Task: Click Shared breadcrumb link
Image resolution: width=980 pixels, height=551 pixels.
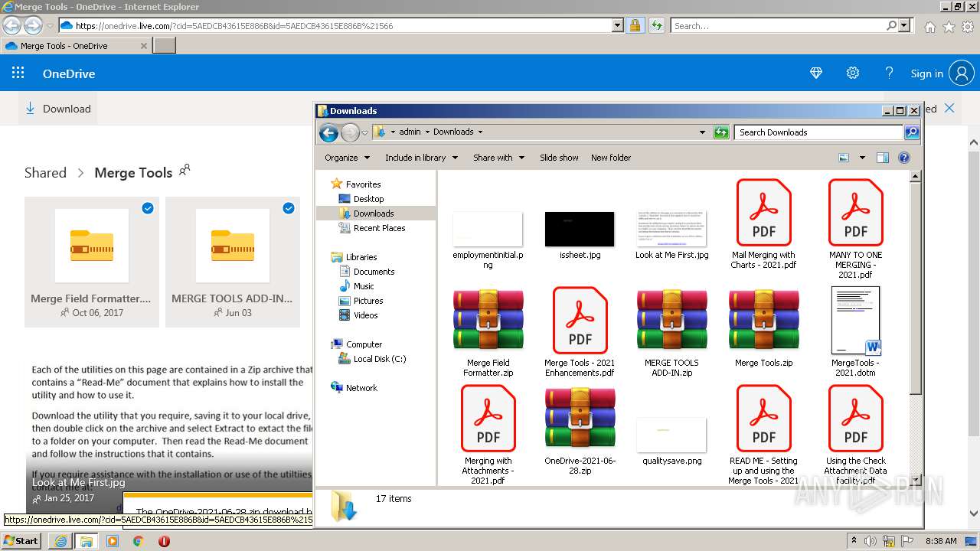Action: pyautogui.click(x=45, y=173)
